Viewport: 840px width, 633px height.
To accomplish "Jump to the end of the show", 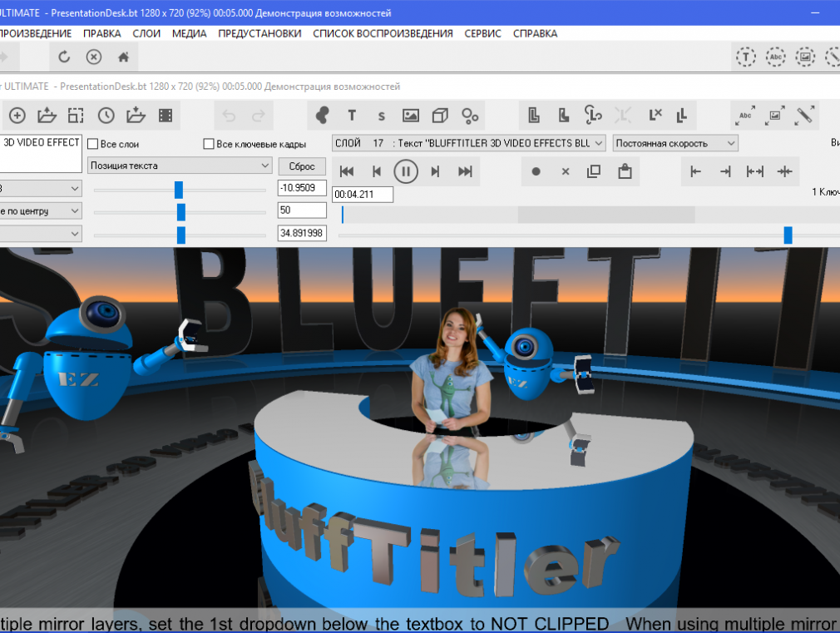I will 465,171.
